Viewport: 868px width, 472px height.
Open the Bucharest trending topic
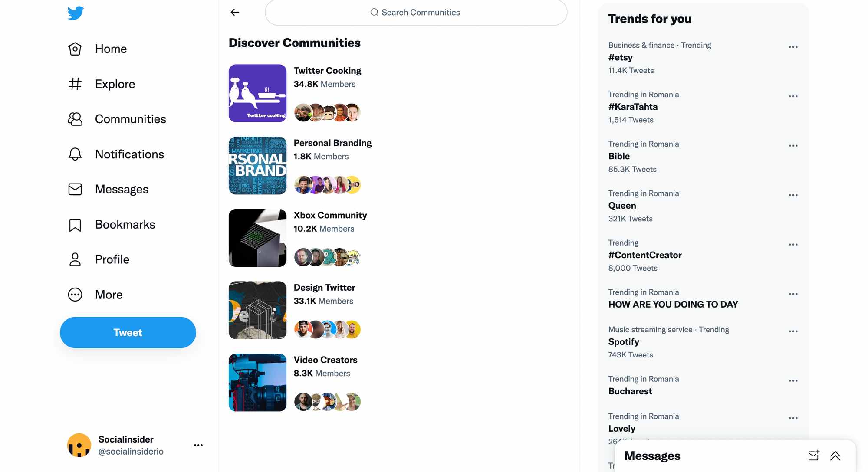(630, 391)
